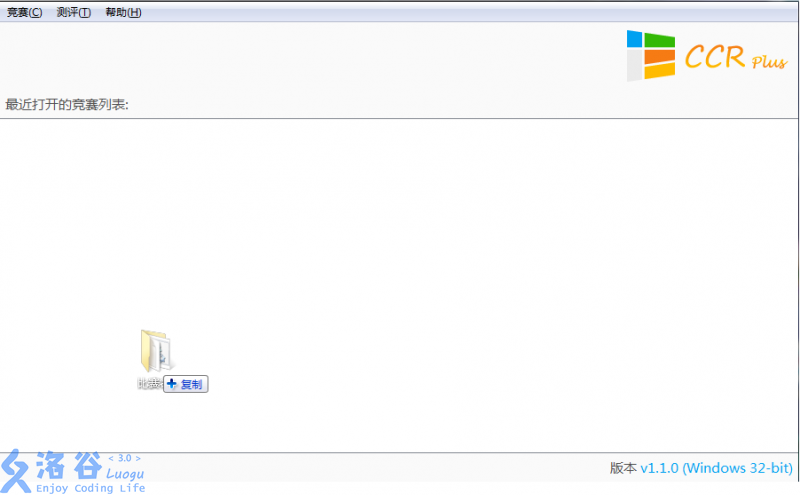Click the gray tile of the CCR logo
The height and width of the screenshot is (495, 800).
point(635,65)
